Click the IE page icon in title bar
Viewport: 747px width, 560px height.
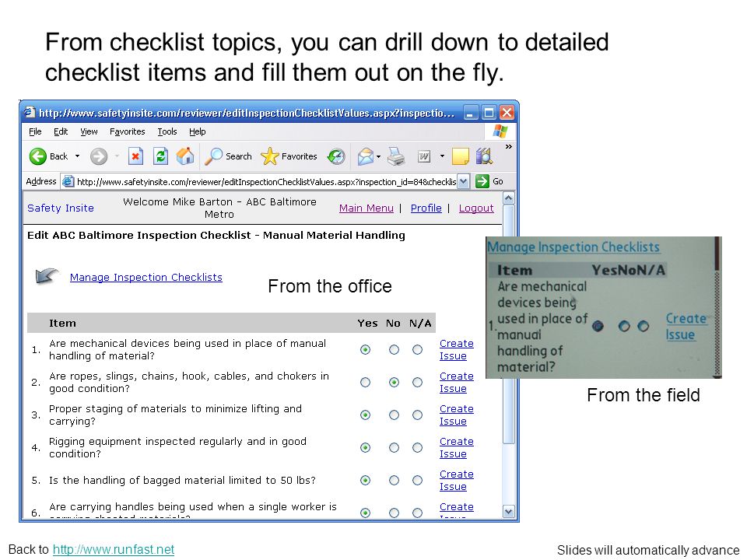30,112
